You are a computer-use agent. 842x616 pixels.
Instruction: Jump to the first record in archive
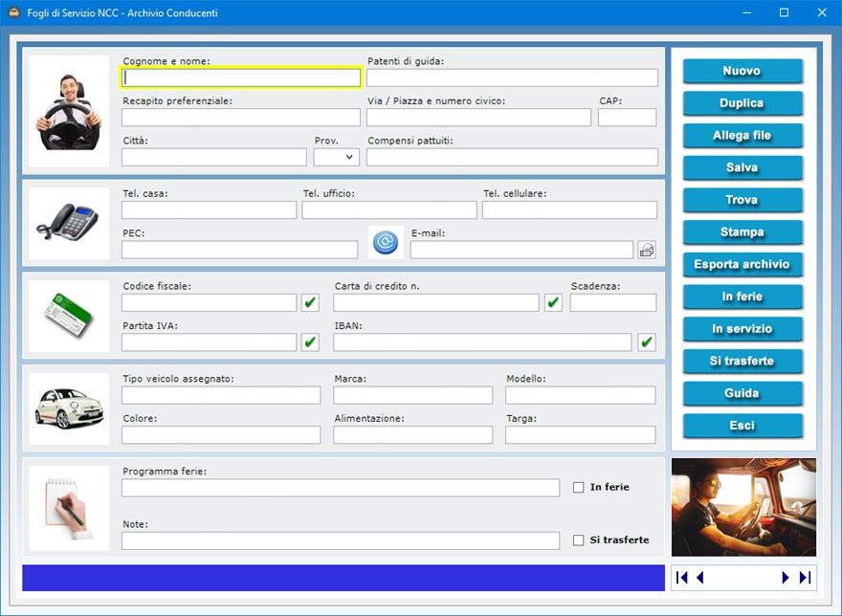point(682,578)
